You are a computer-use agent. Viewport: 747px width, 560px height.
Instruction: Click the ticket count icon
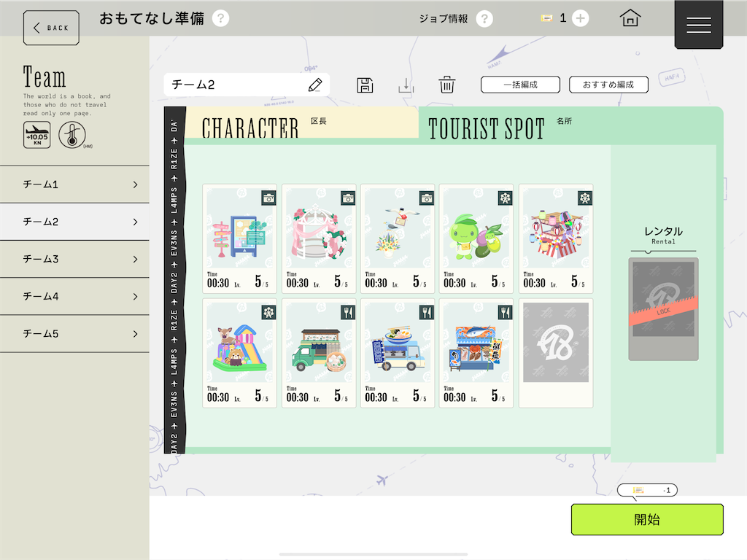[547, 18]
